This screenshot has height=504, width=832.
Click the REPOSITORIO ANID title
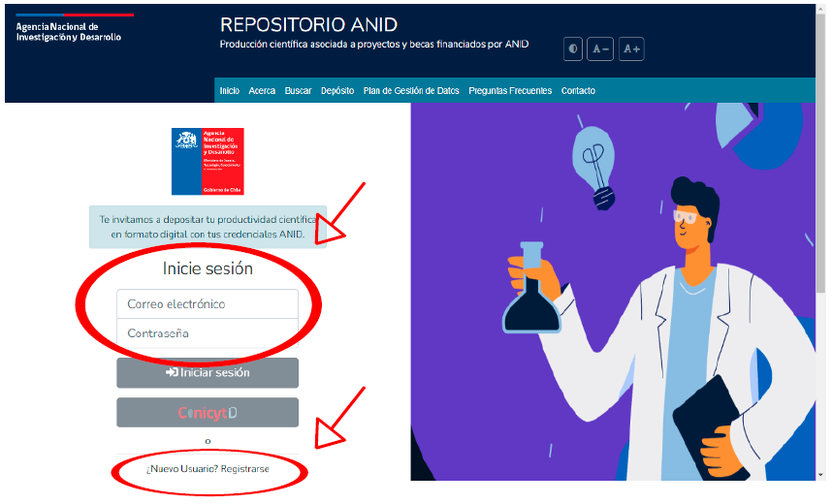308,25
